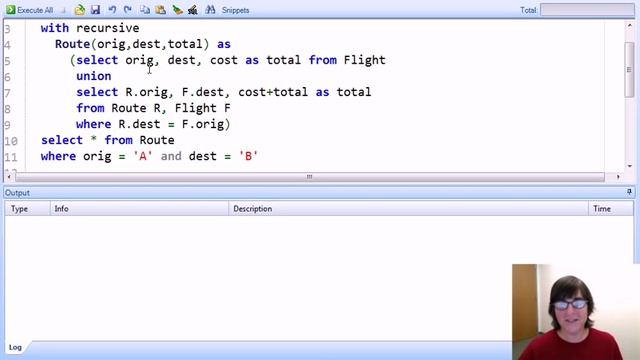
Task: Click the 'B' string literal on line 11
Action: (x=248, y=156)
